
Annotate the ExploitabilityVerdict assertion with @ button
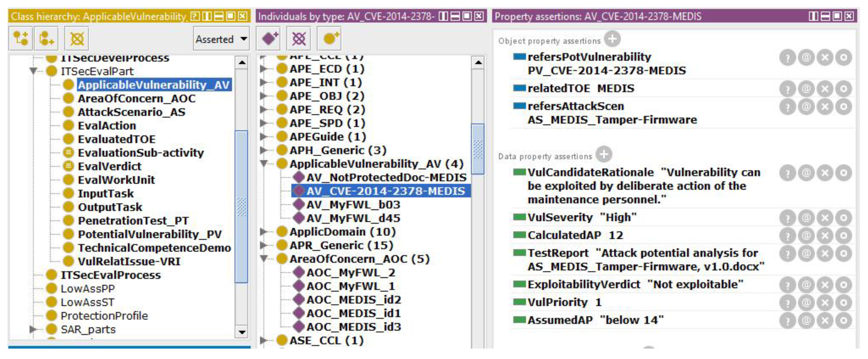coord(806,285)
